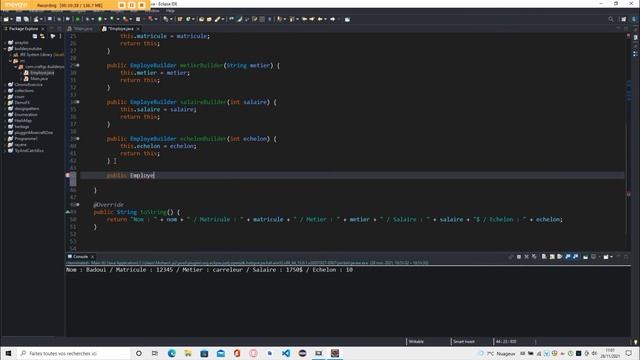Click the error marker on line 44
The image size is (640, 360).
pos(68,175)
